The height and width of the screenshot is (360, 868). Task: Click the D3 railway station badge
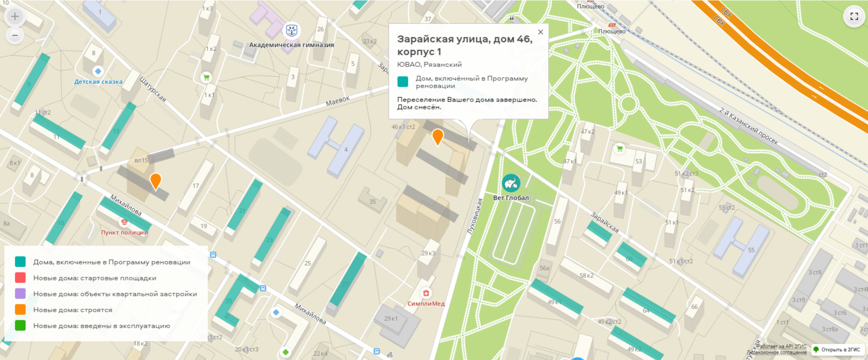click(611, 25)
